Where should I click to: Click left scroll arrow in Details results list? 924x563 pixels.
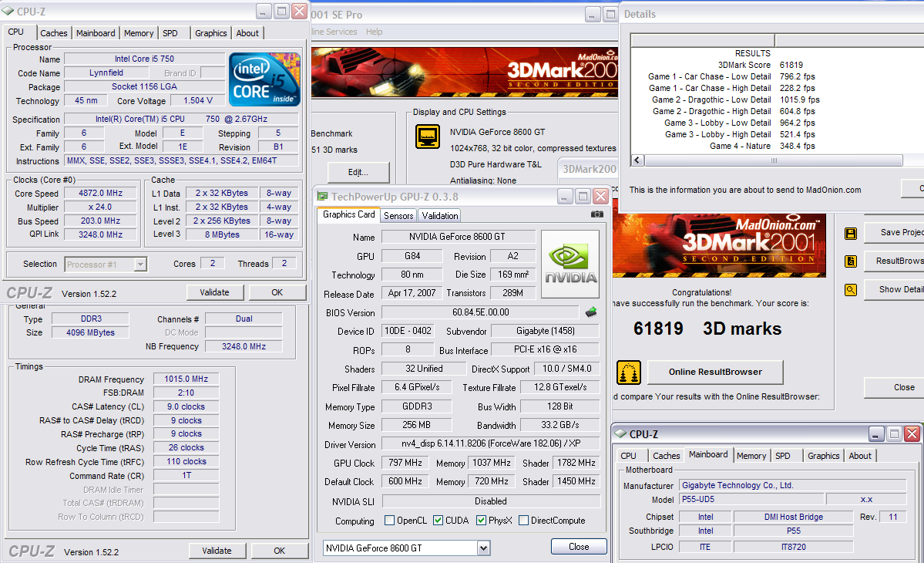[637, 160]
